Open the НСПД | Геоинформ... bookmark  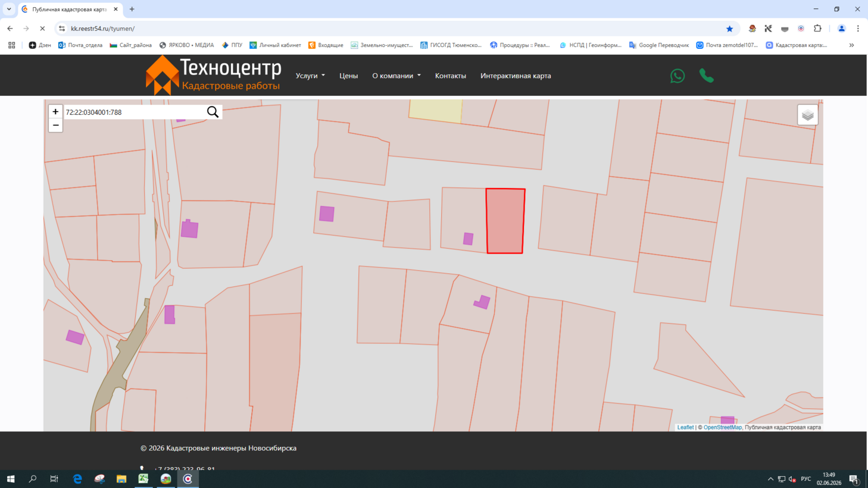591,45
